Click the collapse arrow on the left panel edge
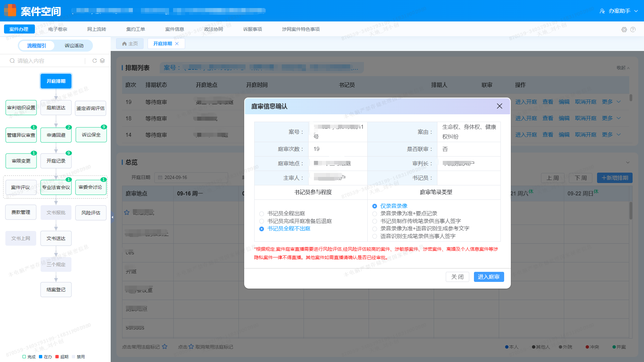This screenshot has height=362, width=644. pyautogui.click(x=112, y=217)
